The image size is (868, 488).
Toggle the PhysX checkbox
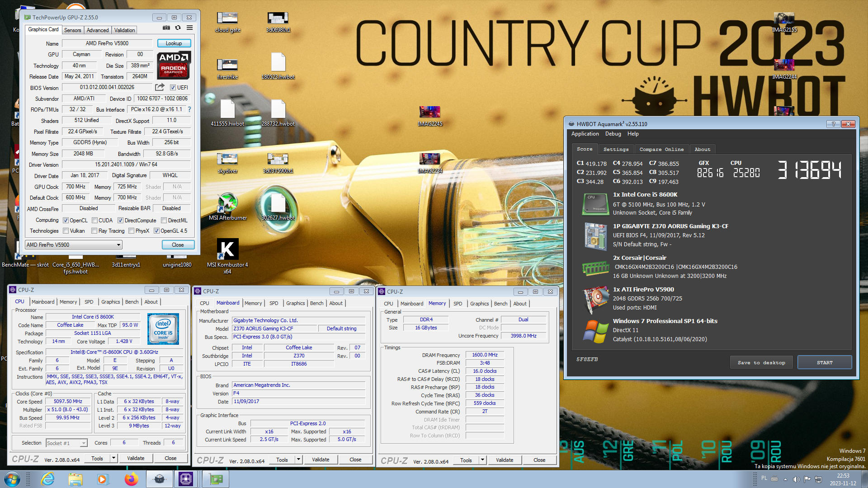[x=132, y=231]
